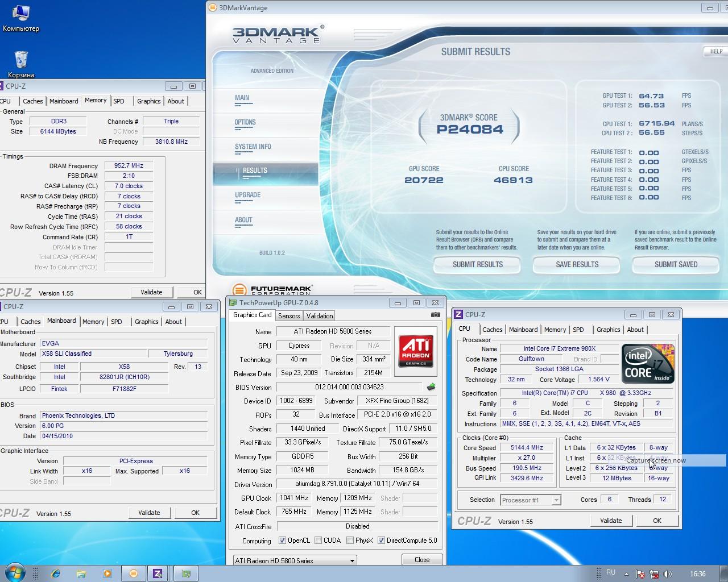This screenshot has width=728, height=582.
Task: Click HELP button in 3DMark Vantage
Action: [716, 51]
